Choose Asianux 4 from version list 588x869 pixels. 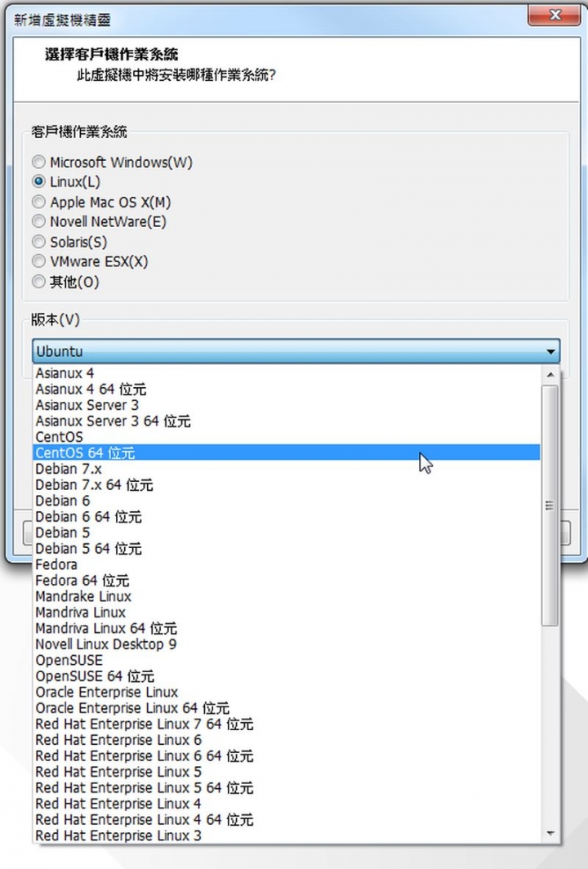[x=287, y=373]
